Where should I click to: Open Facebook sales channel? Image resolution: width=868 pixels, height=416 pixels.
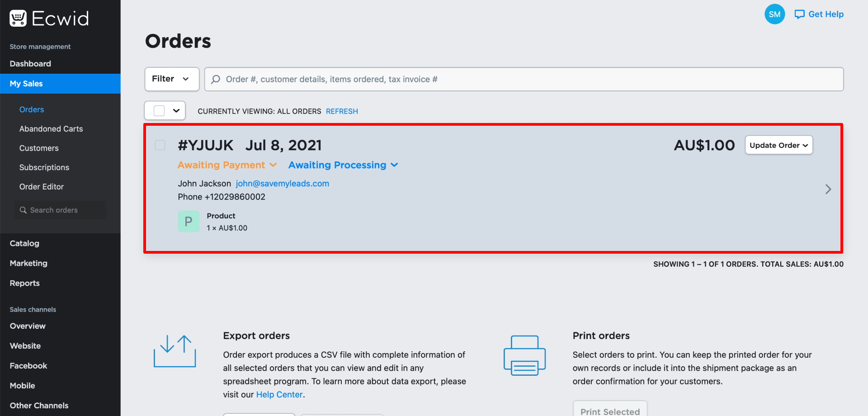click(x=28, y=366)
